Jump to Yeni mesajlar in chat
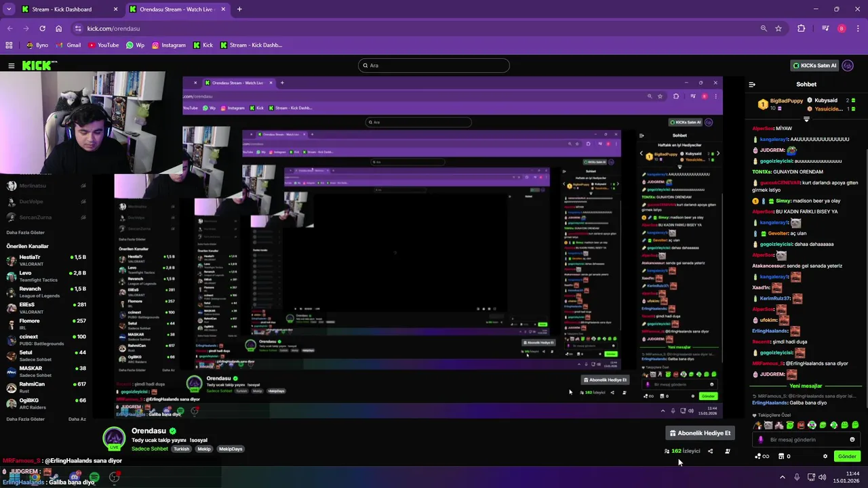The width and height of the screenshot is (868, 488). pyautogui.click(x=806, y=386)
